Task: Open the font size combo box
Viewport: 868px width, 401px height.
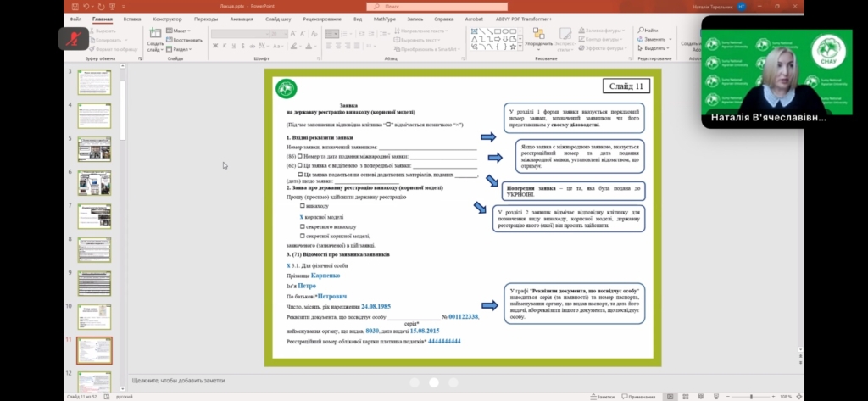Action: coord(279,33)
